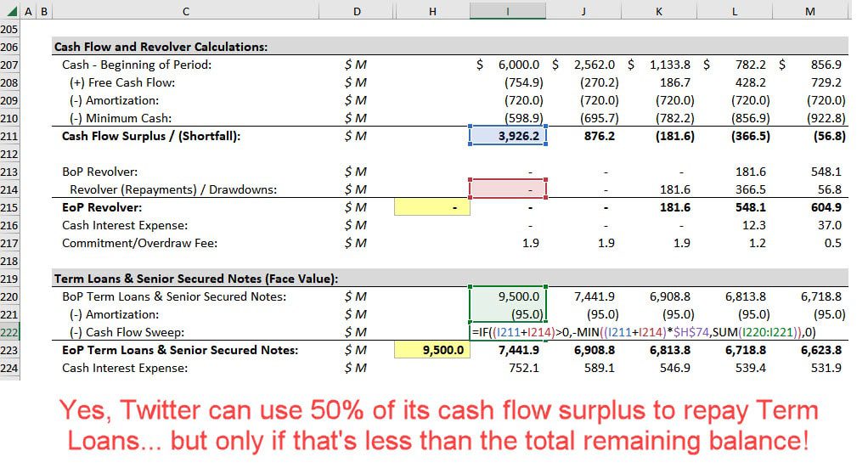This screenshot has width=868, height=468.
Task: Click 'Commitment/Overdraw Fee:' label
Action: [139, 243]
